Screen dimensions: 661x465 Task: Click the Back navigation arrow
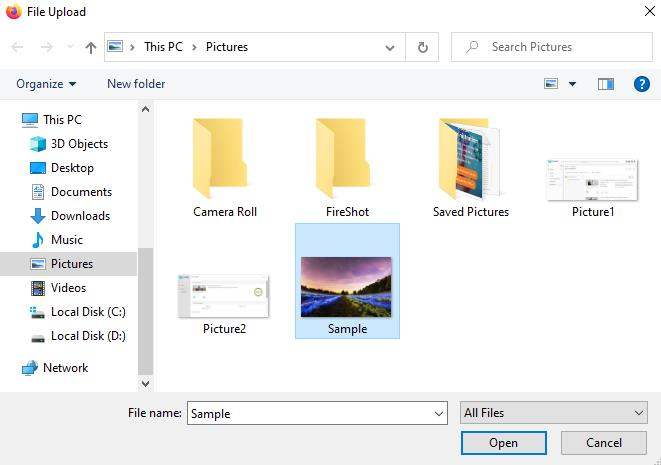17,47
